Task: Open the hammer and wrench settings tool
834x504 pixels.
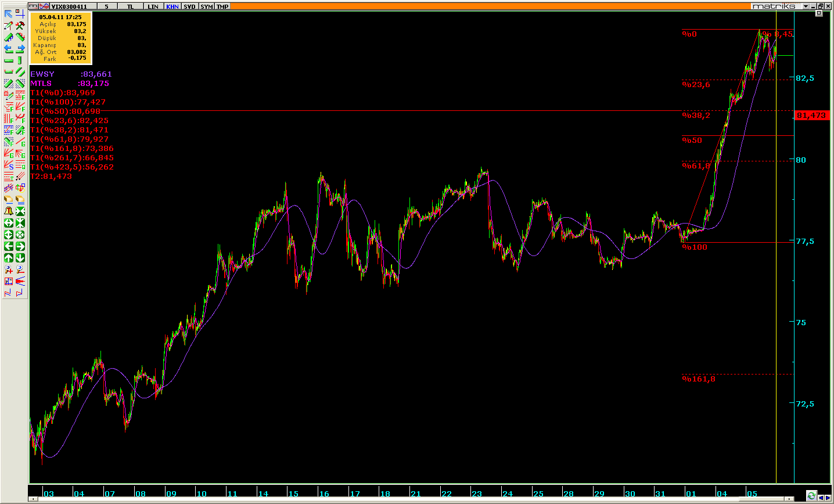Action: (x=20, y=26)
